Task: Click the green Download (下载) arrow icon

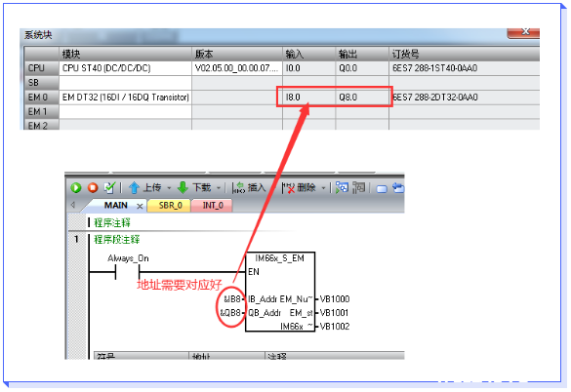Action: point(183,188)
